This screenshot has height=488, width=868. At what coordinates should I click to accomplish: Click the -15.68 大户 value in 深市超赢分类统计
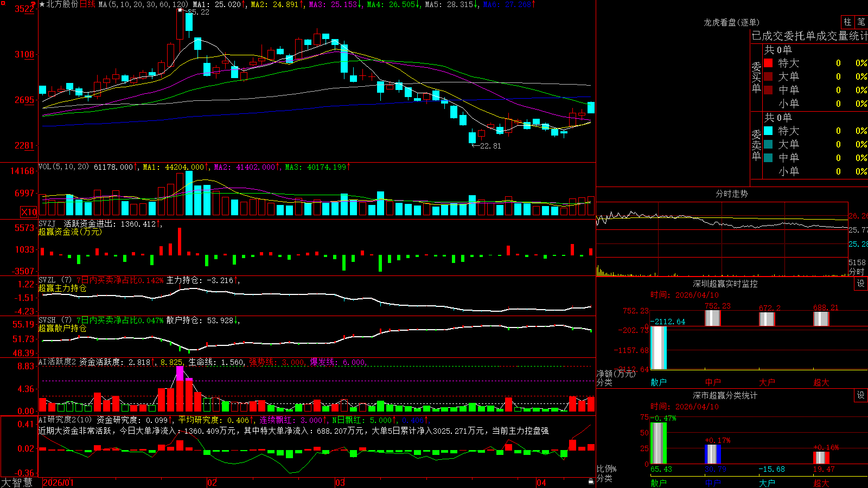(x=771, y=469)
